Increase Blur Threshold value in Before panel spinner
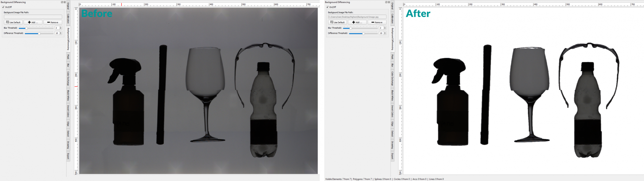The width and height of the screenshot is (644, 181). [x=61, y=27]
